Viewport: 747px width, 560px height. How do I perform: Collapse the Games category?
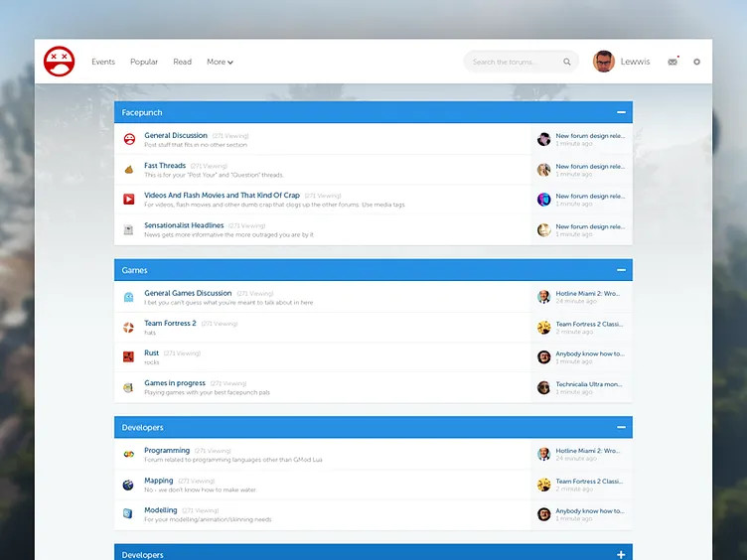(621, 270)
